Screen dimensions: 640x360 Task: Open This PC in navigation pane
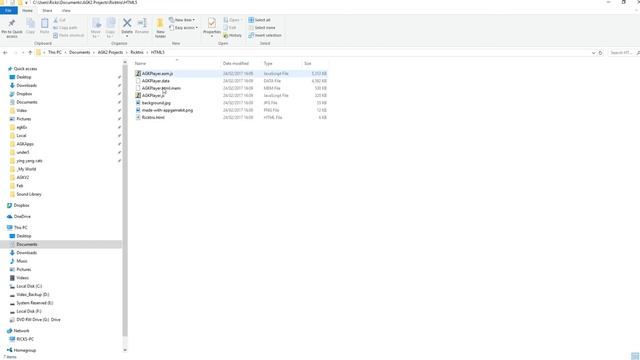coord(20,228)
